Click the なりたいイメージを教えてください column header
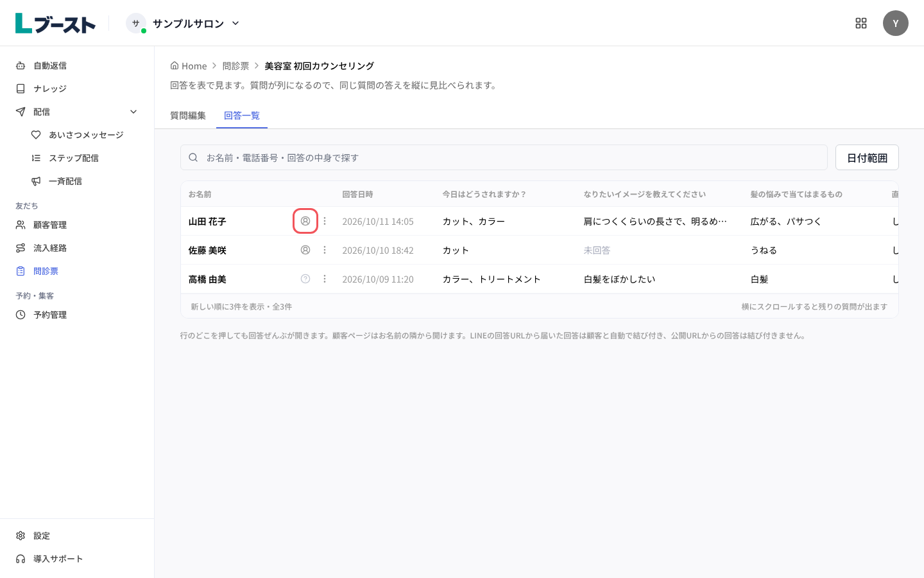Screen dimensions: 924x578 point(644,194)
